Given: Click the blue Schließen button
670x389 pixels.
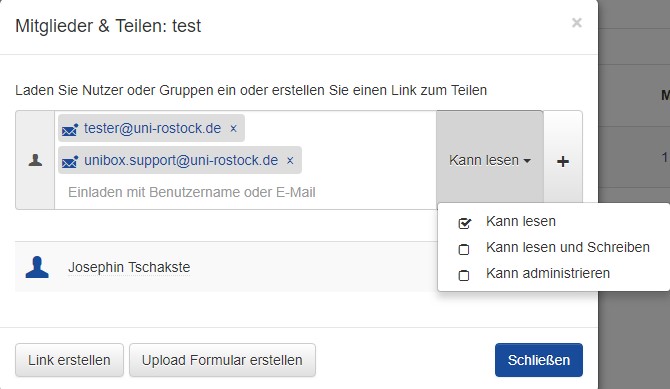Looking at the screenshot, I should (x=539, y=360).
